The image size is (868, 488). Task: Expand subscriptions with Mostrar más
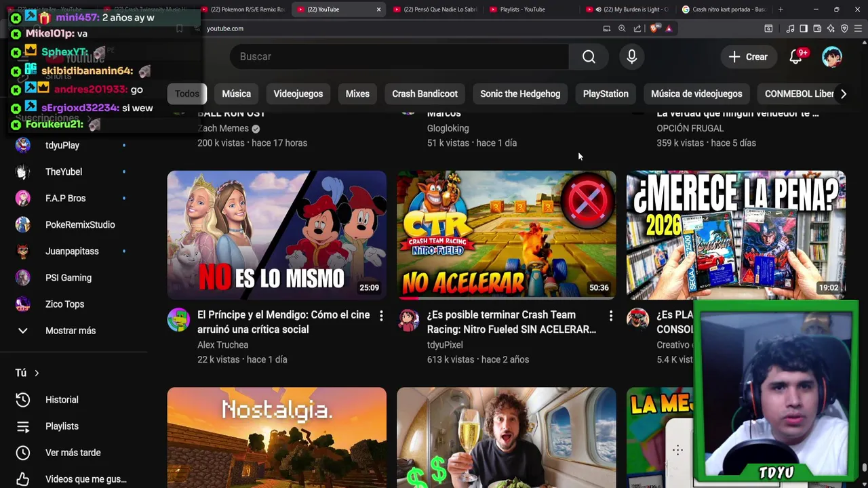click(x=71, y=331)
